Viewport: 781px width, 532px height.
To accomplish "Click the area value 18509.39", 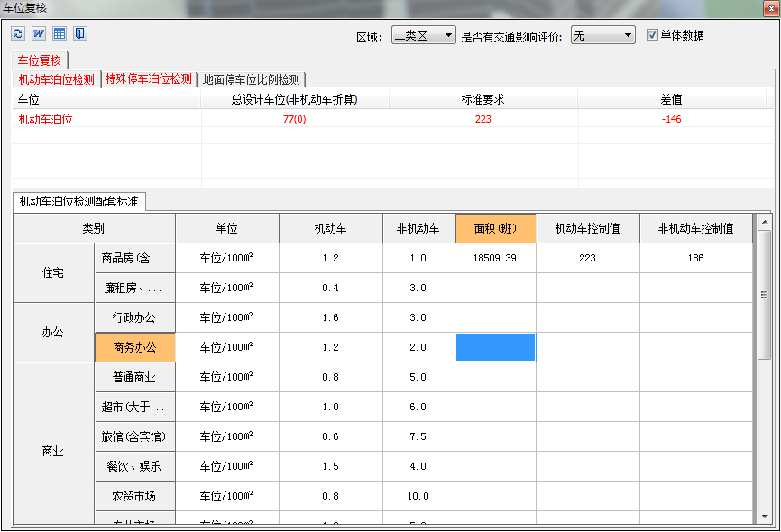I will tap(495, 257).
